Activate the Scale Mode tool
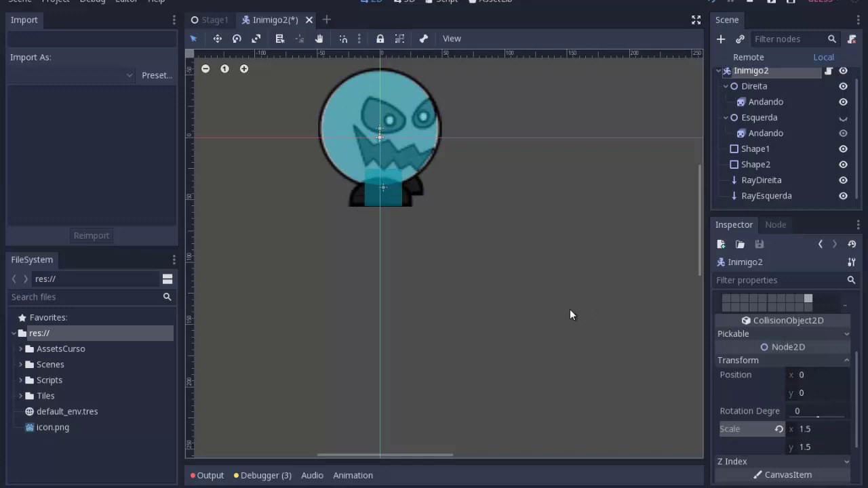 click(x=256, y=39)
